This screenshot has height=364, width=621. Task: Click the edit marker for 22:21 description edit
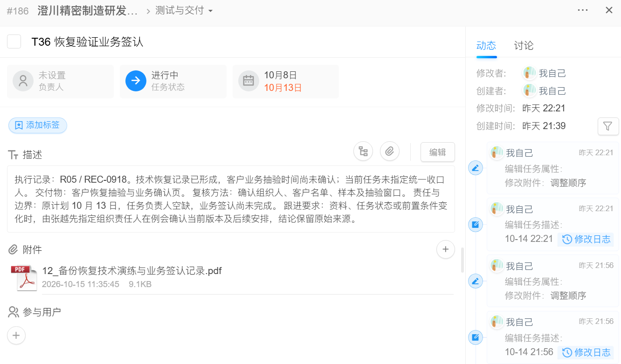point(476,225)
